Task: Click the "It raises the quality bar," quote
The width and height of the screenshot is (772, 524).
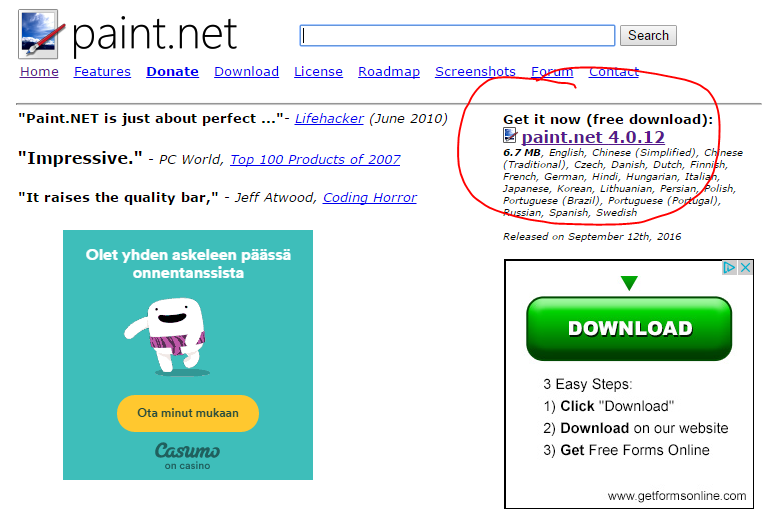Action: coord(118,197)
